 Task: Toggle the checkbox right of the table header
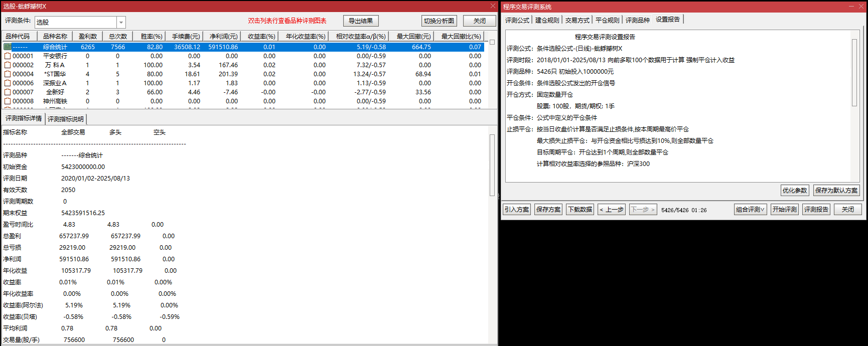coord(492,42)
